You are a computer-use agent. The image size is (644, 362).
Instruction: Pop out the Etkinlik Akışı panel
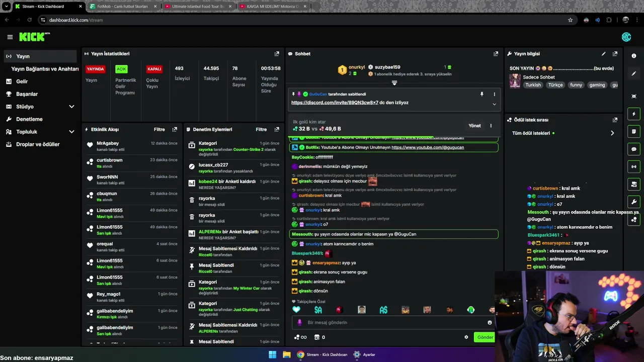pyautogui.click(x=175, y=130)
